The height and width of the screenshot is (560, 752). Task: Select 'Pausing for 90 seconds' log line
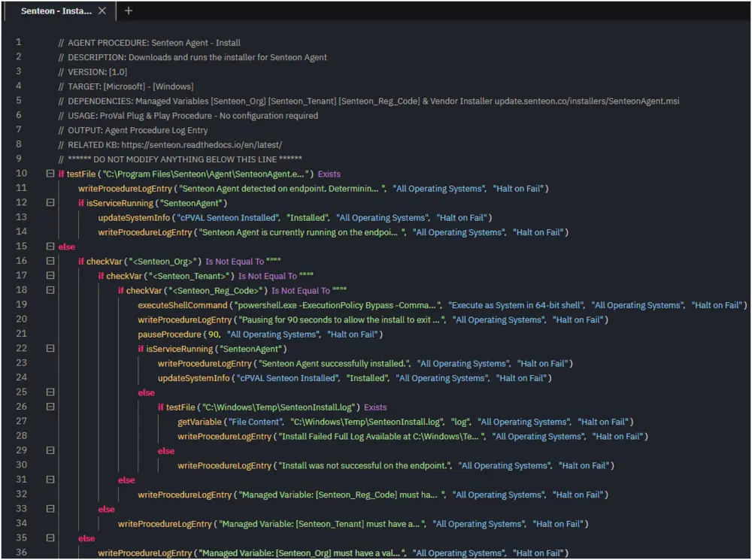tap(373, 319)
